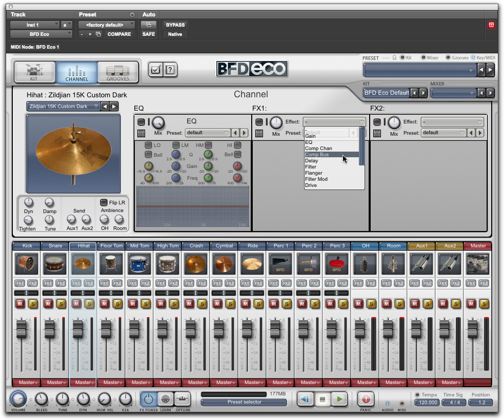Click next EQ preset arrow
Image resolution: width=504 pixels, height=420 pixels.
pyautogui.click(x=244, y=133)
